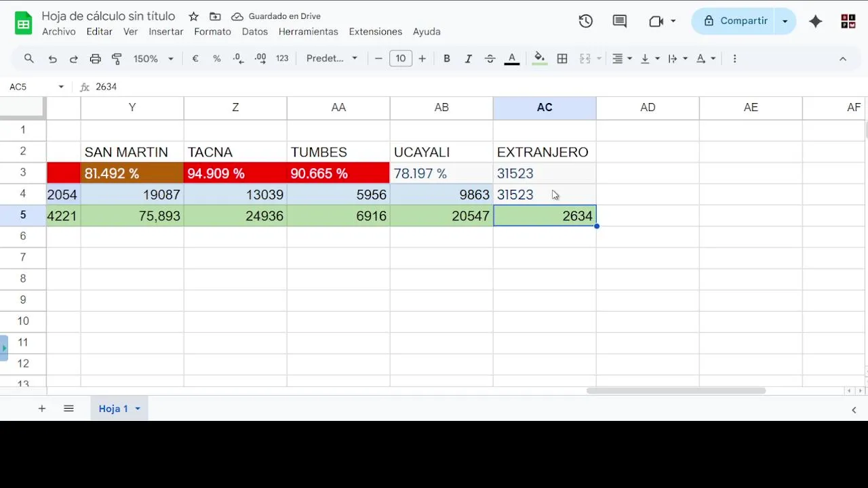The image size is (868, 488).
Task: Open the Insertar menu
Action: pyautogui.click(x=166, y=32)
